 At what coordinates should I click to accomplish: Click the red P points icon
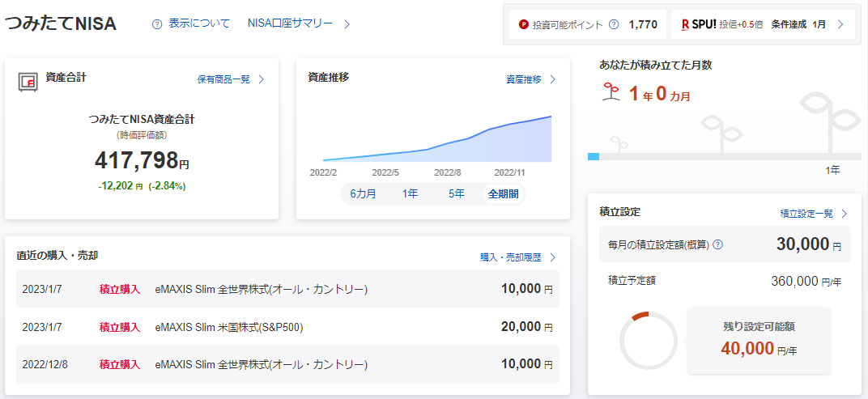click(x=523, y=25)
